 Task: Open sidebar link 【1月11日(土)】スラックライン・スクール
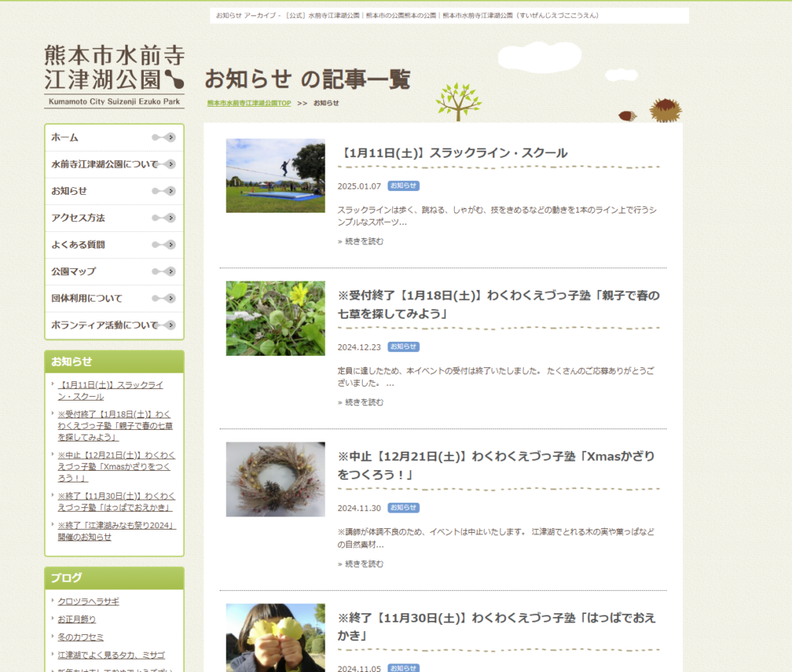point(110,391)
